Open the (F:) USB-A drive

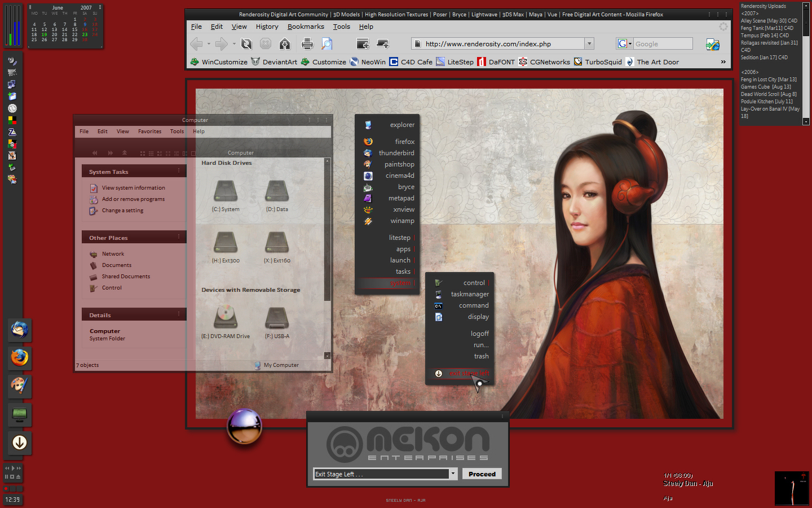[x=277, y=322]
